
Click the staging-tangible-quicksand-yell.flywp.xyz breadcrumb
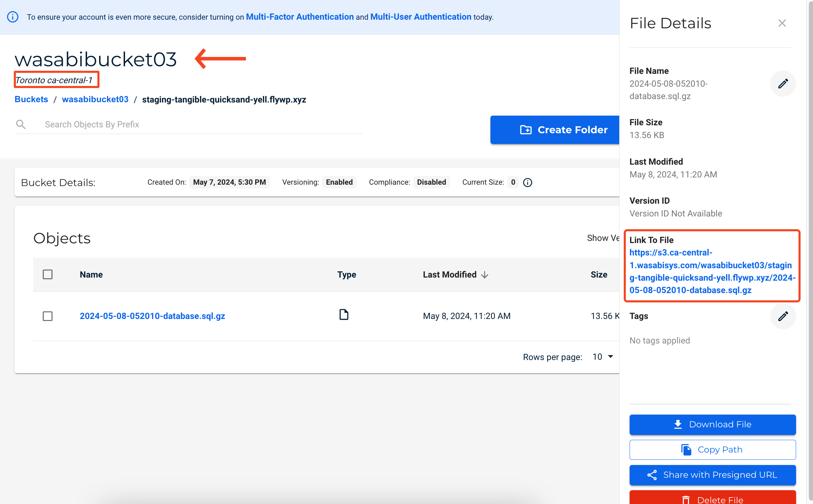[x=224, y=99]
